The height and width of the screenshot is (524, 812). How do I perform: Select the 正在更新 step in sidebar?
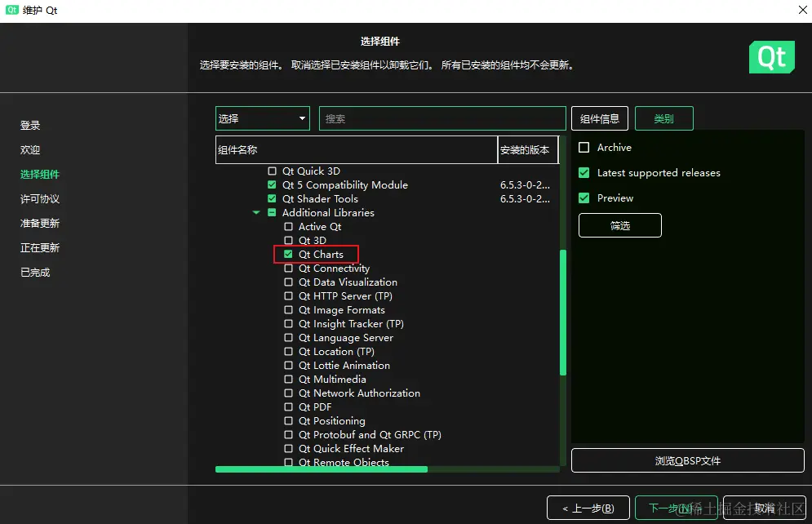(x=40, y=247)
